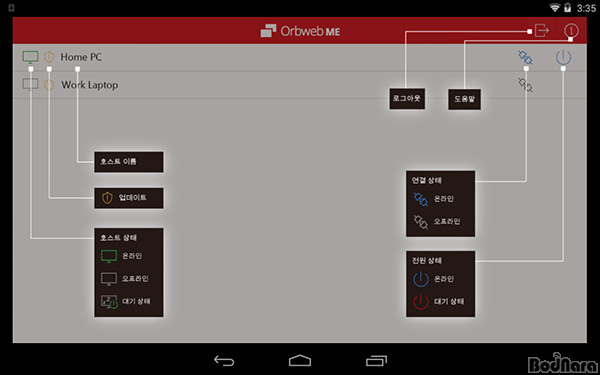Tap Home PC blue connection plug icon
The width and height of the screenshot is (600, 375).
[525, 57]
